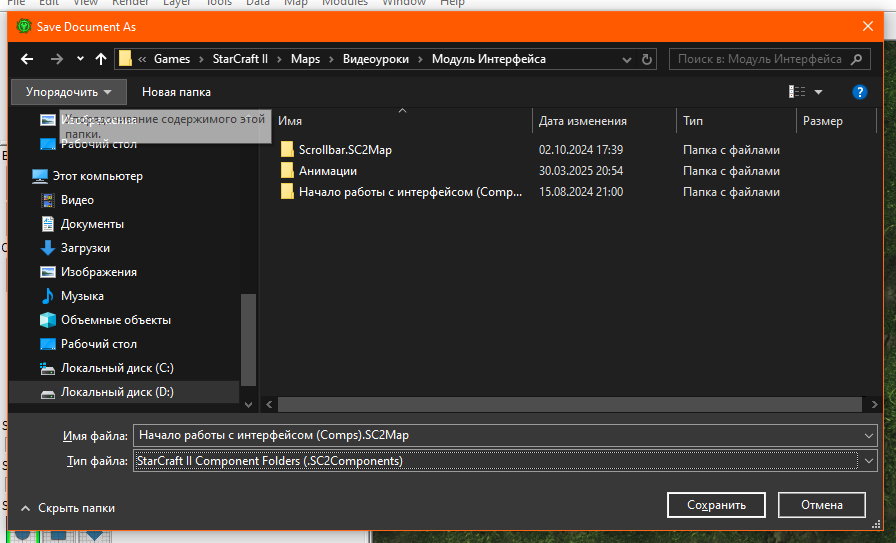Click the navigation pane scroll down arrow
896x543 pixels.
pos(248,404)
